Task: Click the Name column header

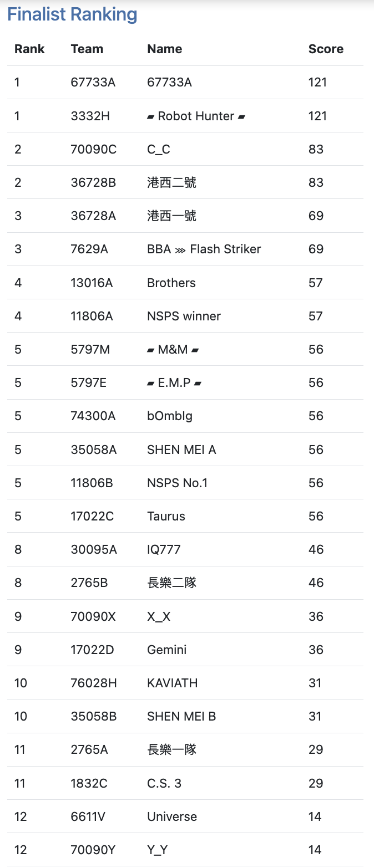Action: (x=164, y=49)
